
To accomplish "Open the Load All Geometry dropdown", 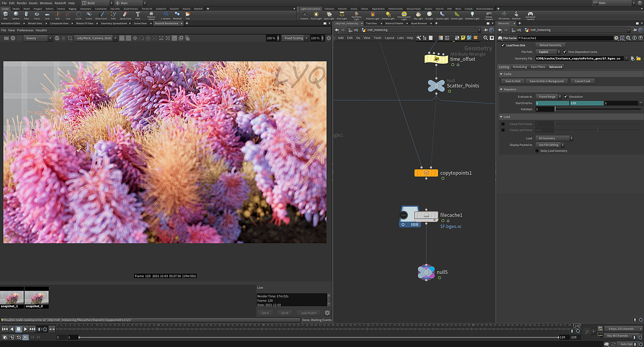I will click(x=554, y=138).
